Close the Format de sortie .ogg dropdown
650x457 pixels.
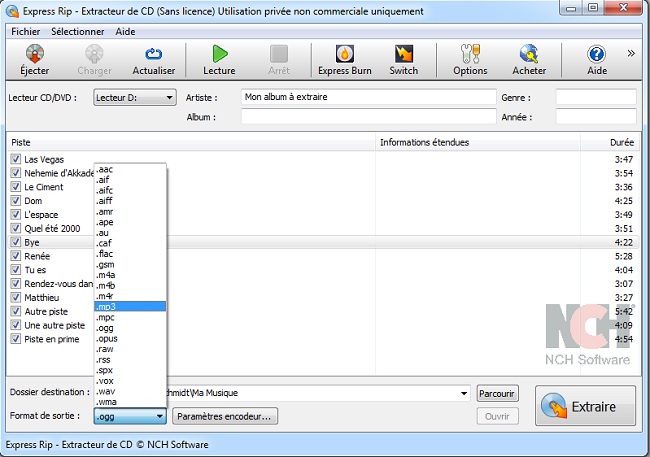point(130,416)
